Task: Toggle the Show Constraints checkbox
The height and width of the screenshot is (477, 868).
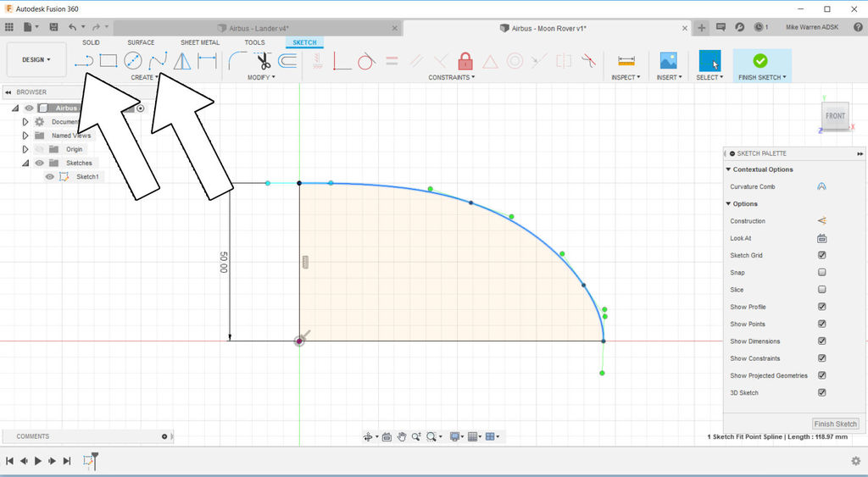Action: pyautogui.click(x=822, y=358)
